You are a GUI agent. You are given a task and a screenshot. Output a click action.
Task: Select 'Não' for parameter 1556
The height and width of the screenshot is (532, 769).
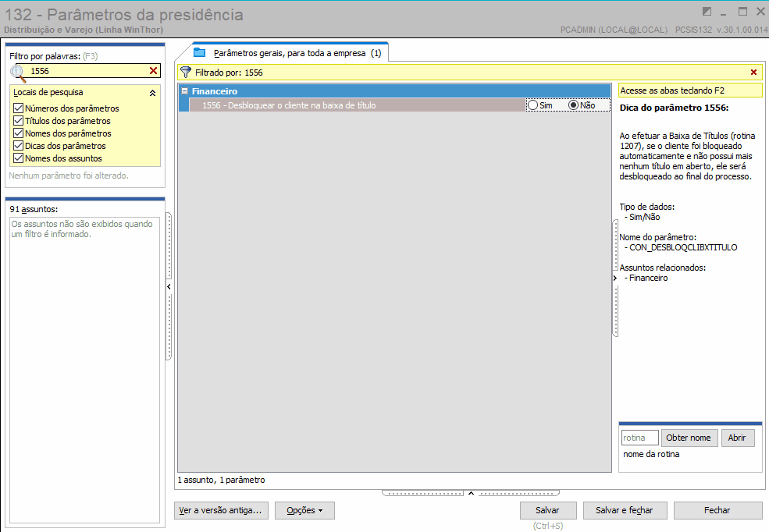(574, 105)
